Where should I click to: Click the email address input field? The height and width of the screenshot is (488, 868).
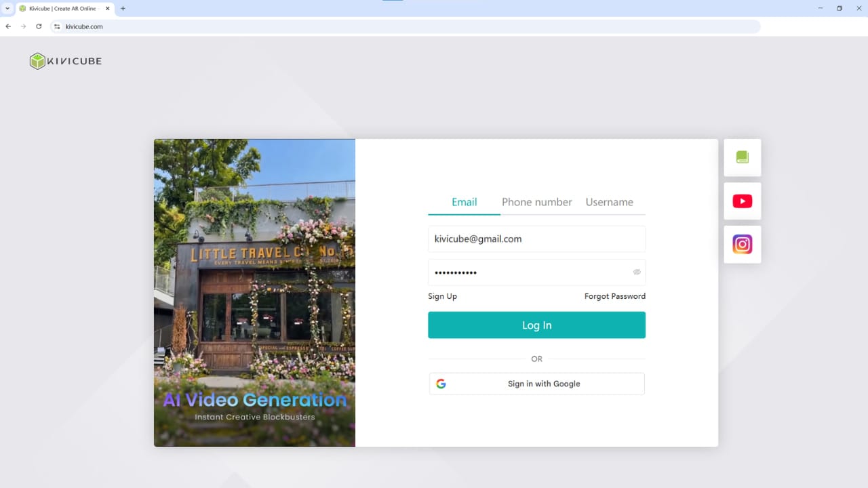pos(536,239)
